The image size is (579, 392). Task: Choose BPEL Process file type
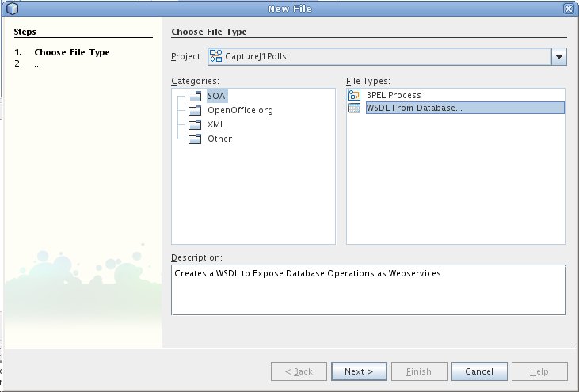tap(394, 95)
